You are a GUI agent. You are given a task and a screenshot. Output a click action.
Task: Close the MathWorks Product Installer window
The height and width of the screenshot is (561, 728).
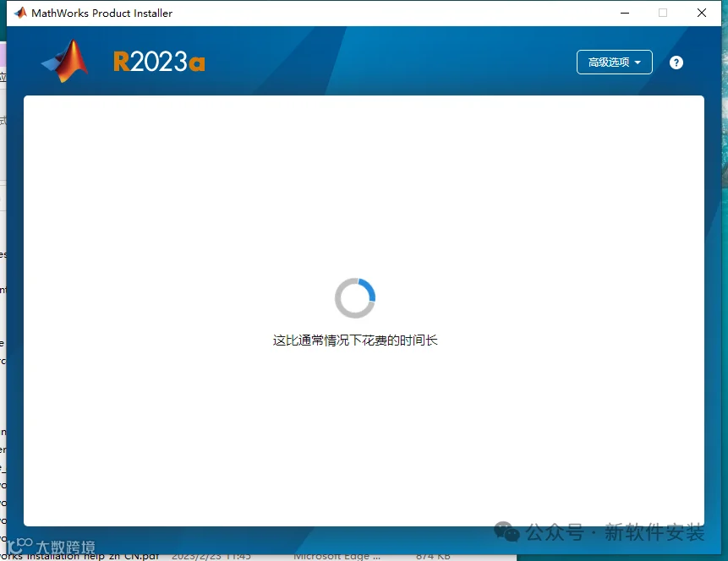(x=702, y=13)
